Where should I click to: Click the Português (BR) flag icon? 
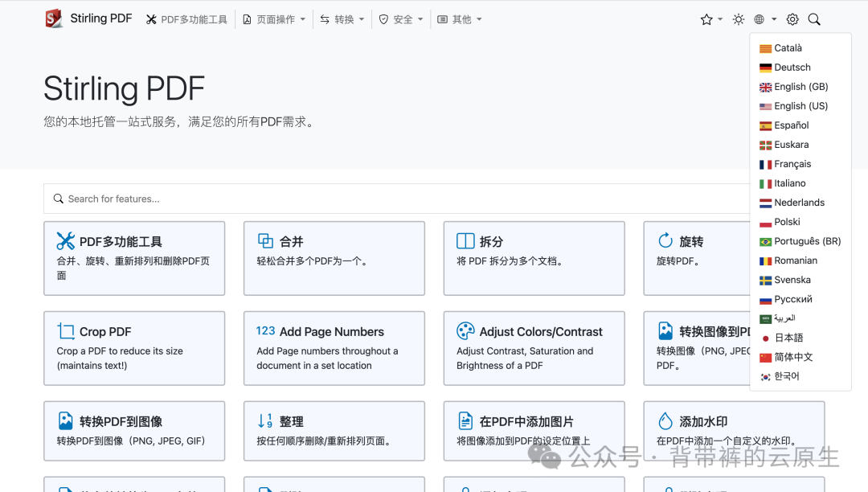[766, 242]
